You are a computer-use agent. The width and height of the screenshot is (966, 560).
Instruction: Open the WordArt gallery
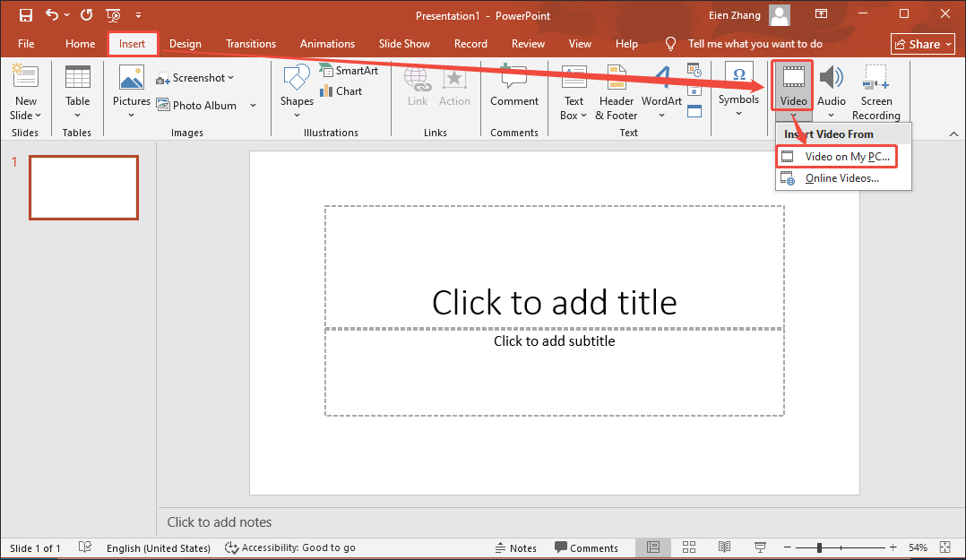[661, 92]
